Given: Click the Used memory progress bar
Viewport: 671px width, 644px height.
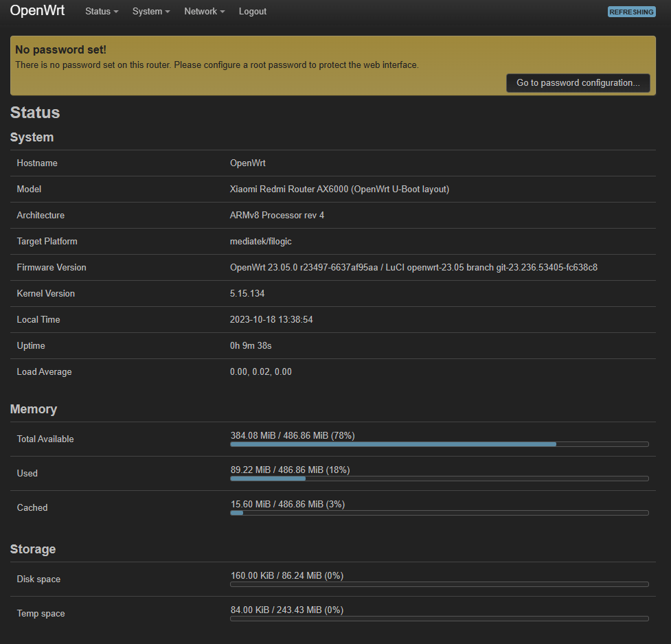Looking at the screenshot, I should pyautogui.click(x=439, y=479).
